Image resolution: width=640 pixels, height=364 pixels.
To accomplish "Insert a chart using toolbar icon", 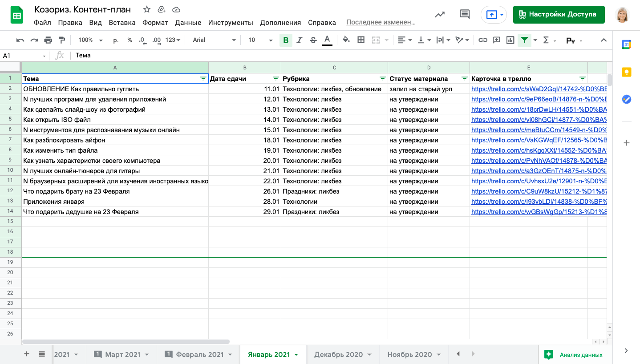I will tap(510, 40).
